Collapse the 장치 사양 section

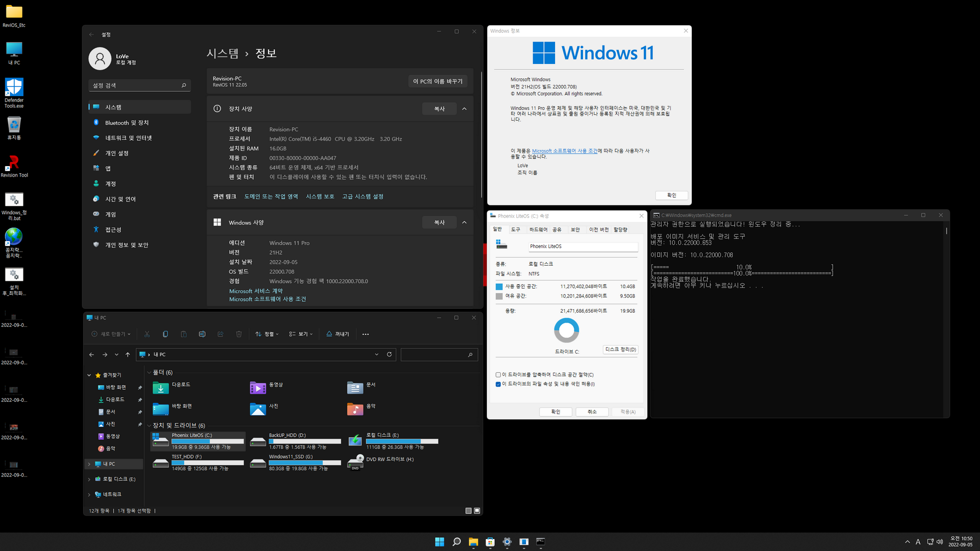coord(464,109)
